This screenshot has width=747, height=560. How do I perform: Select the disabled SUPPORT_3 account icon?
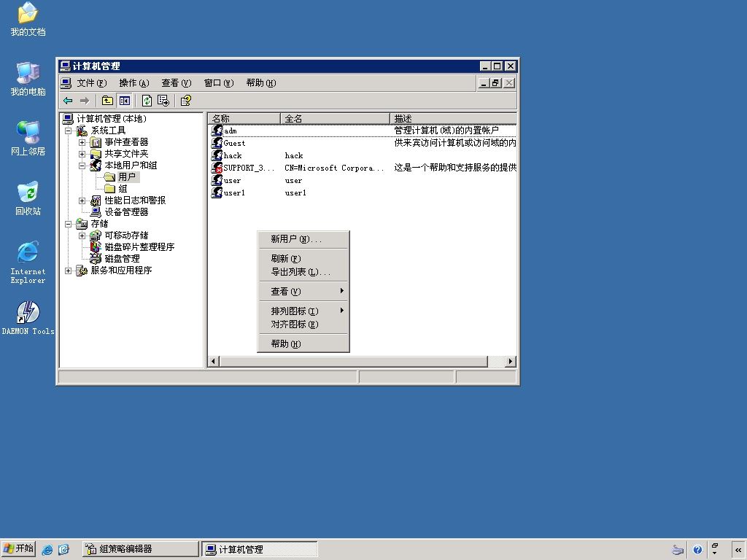coord(217,168)
